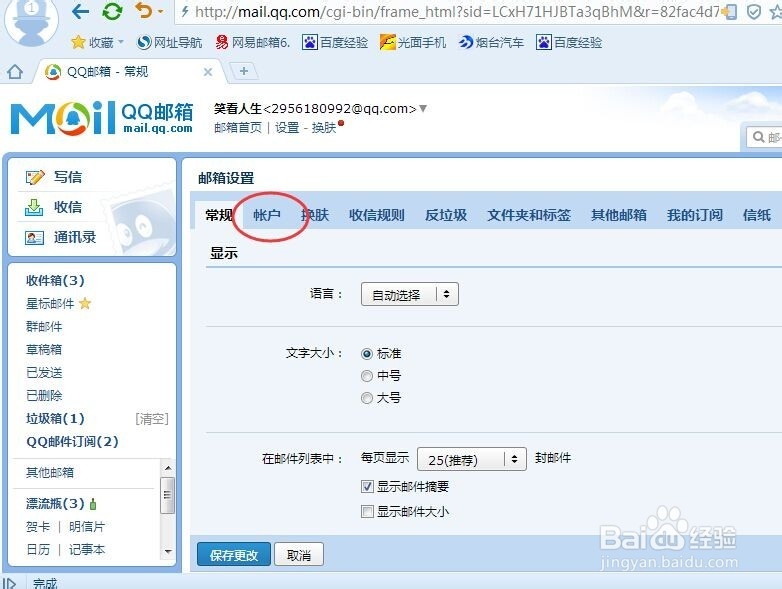
Task: Go to 邮箱首页 link
Action: point(238,128)
